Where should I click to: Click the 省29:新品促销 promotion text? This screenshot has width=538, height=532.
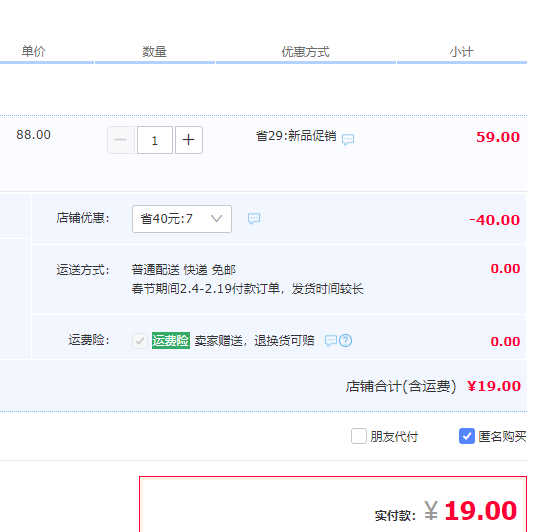tap(296, 136)
